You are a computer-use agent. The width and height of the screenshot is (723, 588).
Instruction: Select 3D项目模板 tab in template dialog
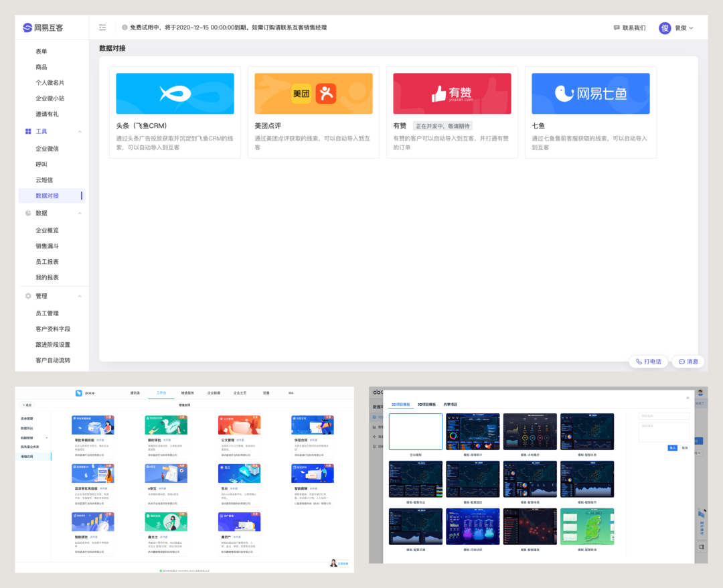pyautogui.click(x=426, y=405)
